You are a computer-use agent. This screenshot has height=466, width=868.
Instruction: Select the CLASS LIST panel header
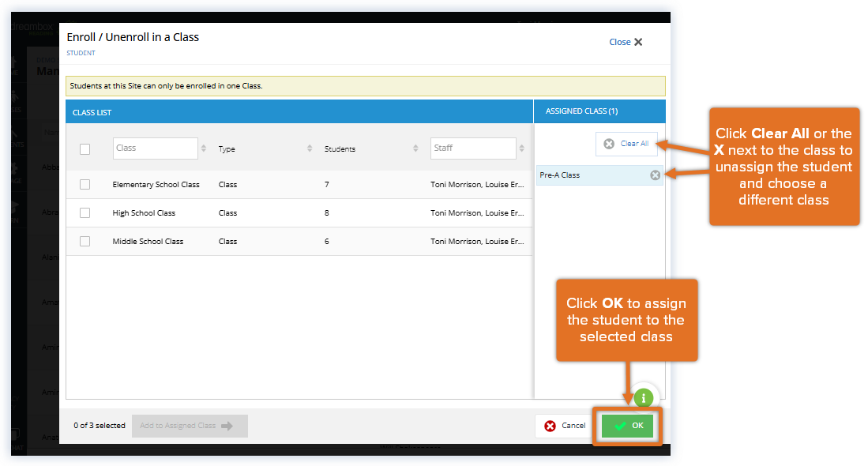coord(93,111)
